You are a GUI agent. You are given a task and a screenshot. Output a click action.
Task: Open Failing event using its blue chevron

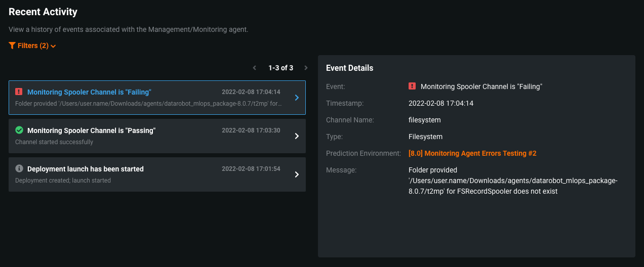297,98
